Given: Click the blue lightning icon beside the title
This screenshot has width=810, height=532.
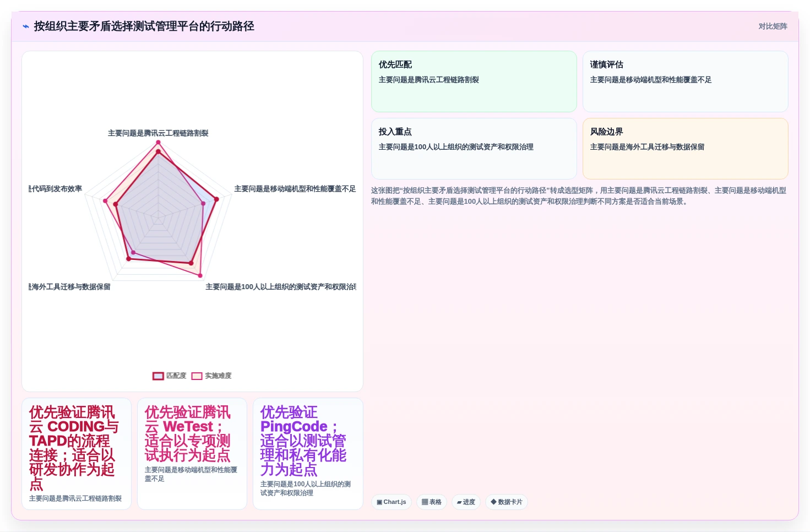Looking at the screenshot, I should (26, 26).
